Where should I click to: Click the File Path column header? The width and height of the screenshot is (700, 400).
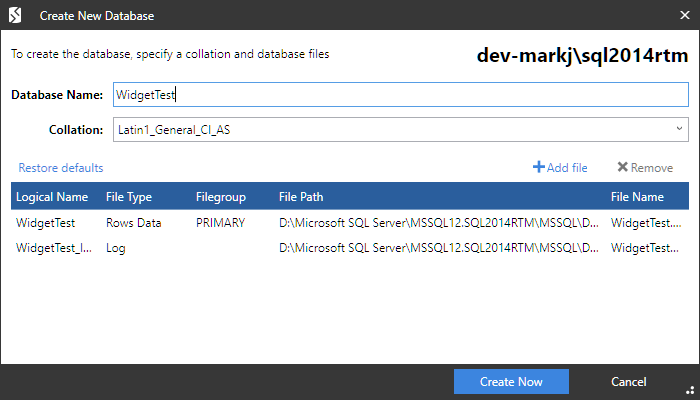click(x=301, y=197)
